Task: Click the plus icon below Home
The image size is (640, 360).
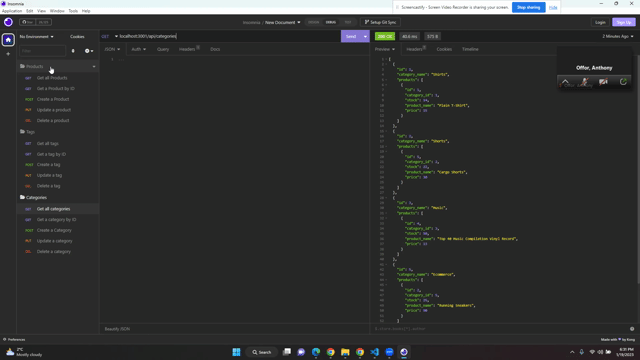Action: (8, 54)
